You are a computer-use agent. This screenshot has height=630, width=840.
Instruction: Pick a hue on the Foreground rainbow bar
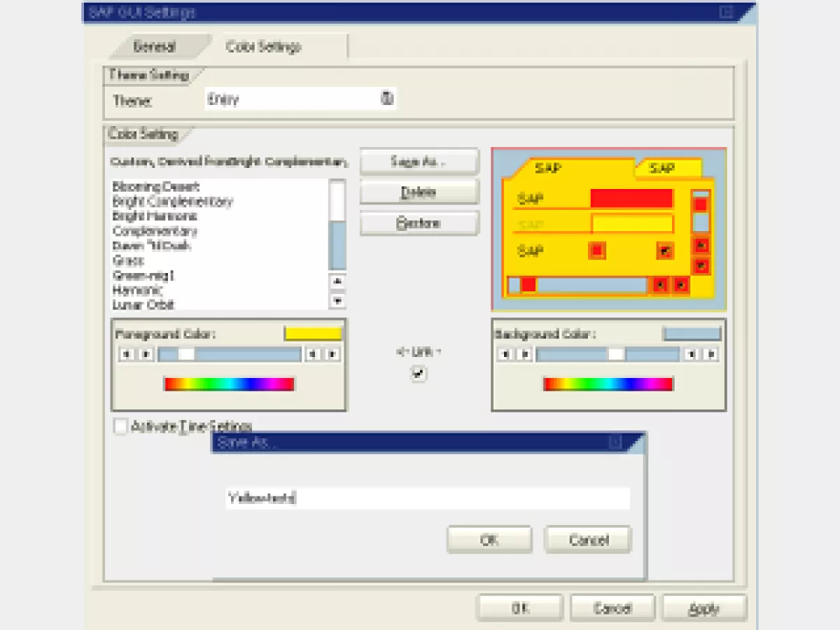[229, 384]
